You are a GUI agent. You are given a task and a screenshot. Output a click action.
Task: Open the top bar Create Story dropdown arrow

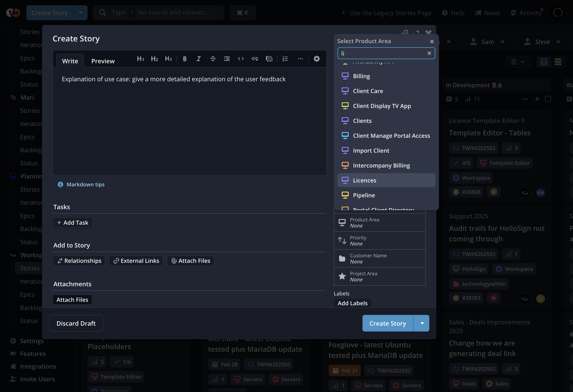pos(80,12)
